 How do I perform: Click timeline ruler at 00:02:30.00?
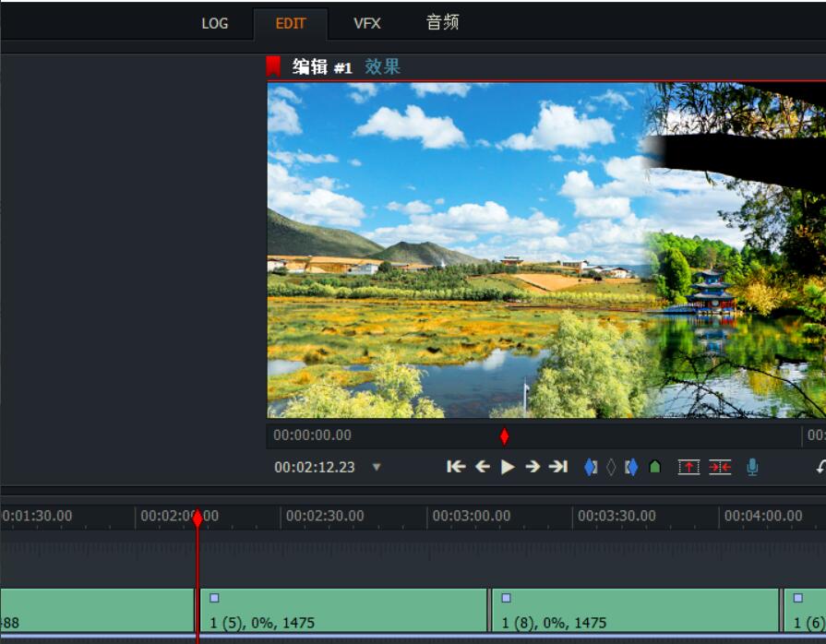point(325,516)
